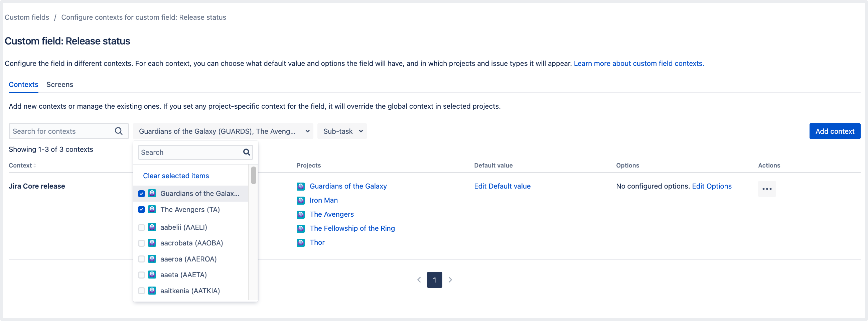Image resolution: width=868 pixels, height=321 pixels.
Task: Go to next page using right arrow
Action: tap(450, 280)
